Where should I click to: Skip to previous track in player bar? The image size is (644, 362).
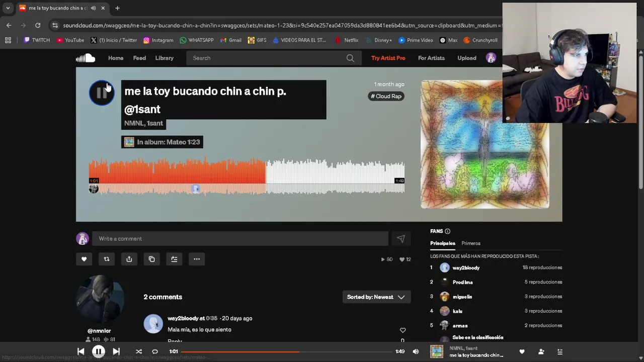[x=81, y=351]
